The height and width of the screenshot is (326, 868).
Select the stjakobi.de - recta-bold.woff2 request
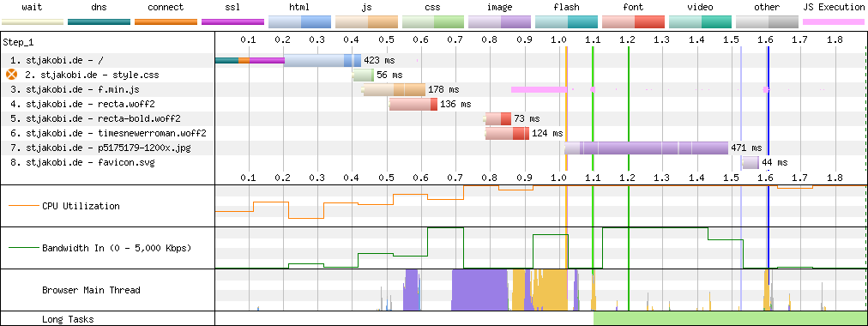(434, 118)
